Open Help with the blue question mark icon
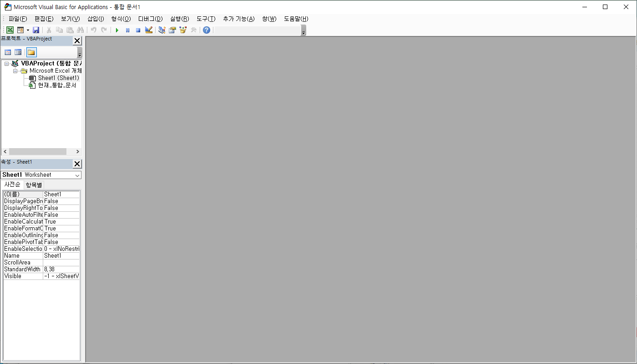Image resolution: width=637 pixels, height=364 pixels. pyautogui.click(x=207, y=30)
